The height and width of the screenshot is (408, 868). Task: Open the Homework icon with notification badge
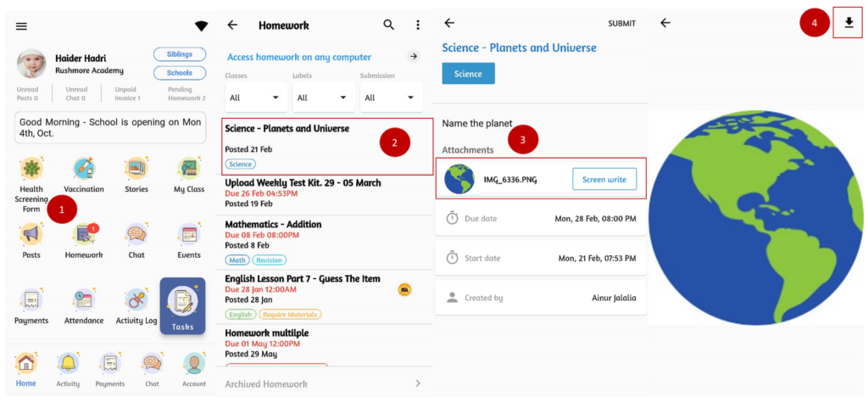coord(84,235)
